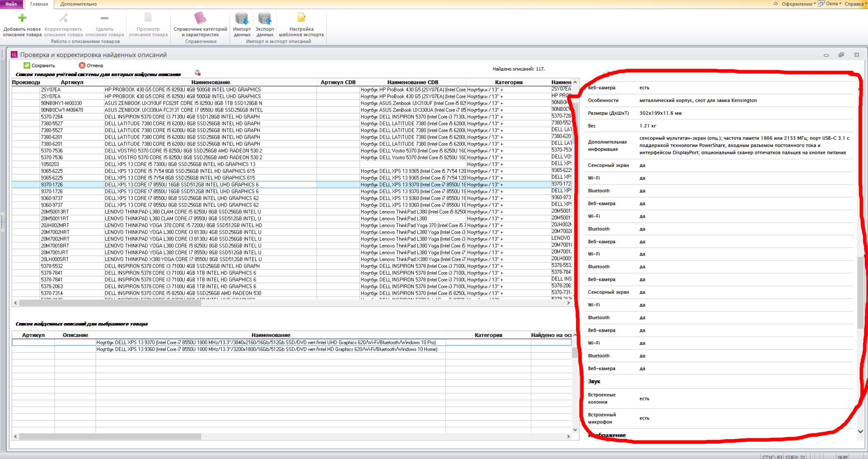Click the Export data database icon
This screenshot has width=868, height=459.
pyautogui.click(x=265, y=18)
